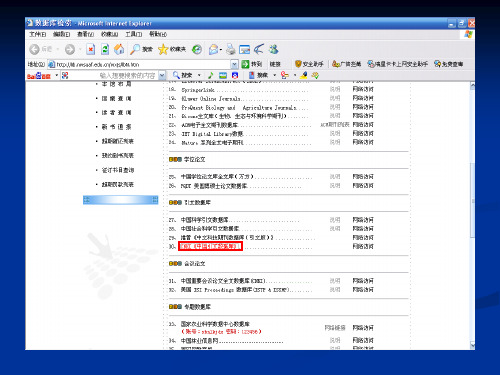Image resolution: width=500 pixels, height=375 pixels.
Task: Click the Baidu toolbar 搜索 magnifier button
Action: click(x=182, y=75)
